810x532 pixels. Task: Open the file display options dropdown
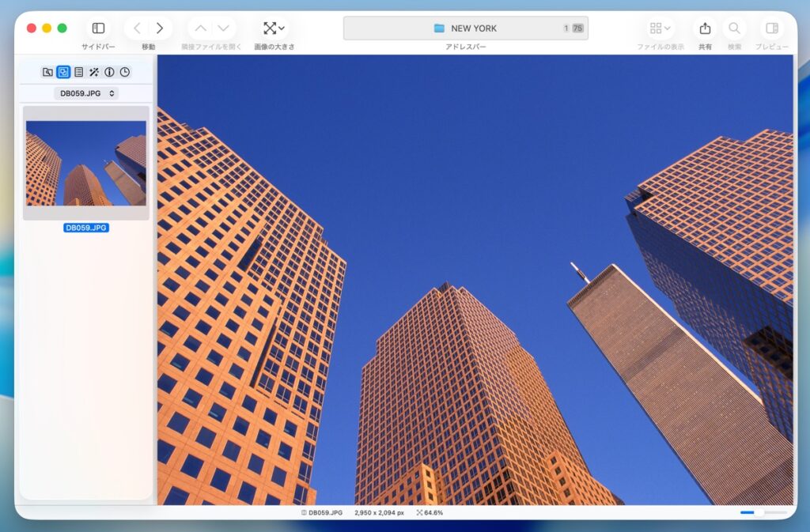(660, 28)
